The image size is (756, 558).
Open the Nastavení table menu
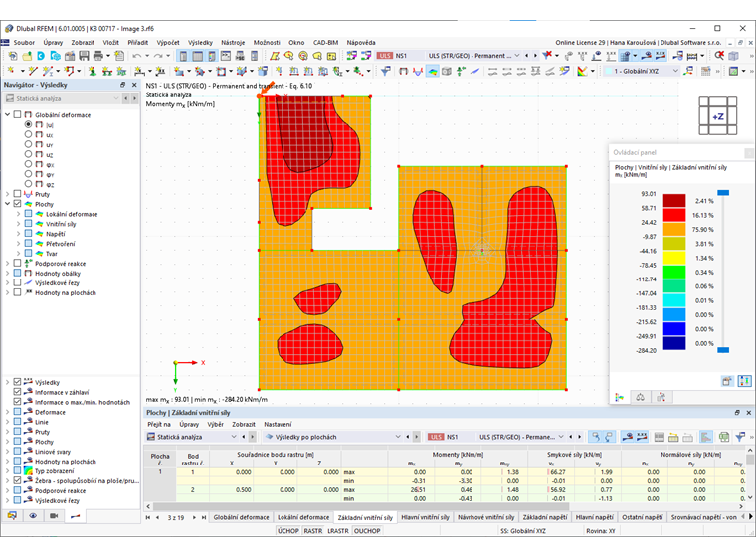pyautogui.click(x=278, y=424)
